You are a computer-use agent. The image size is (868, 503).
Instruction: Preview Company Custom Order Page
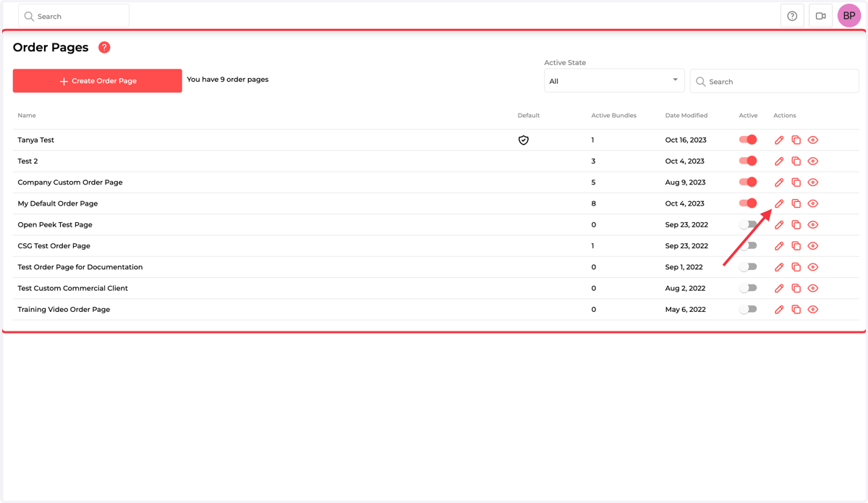point(813,182)
